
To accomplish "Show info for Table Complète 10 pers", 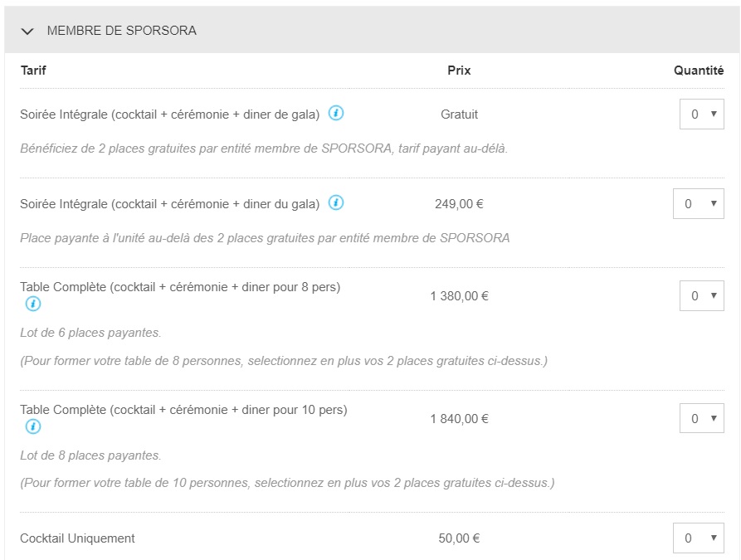I will pos(33,426).
